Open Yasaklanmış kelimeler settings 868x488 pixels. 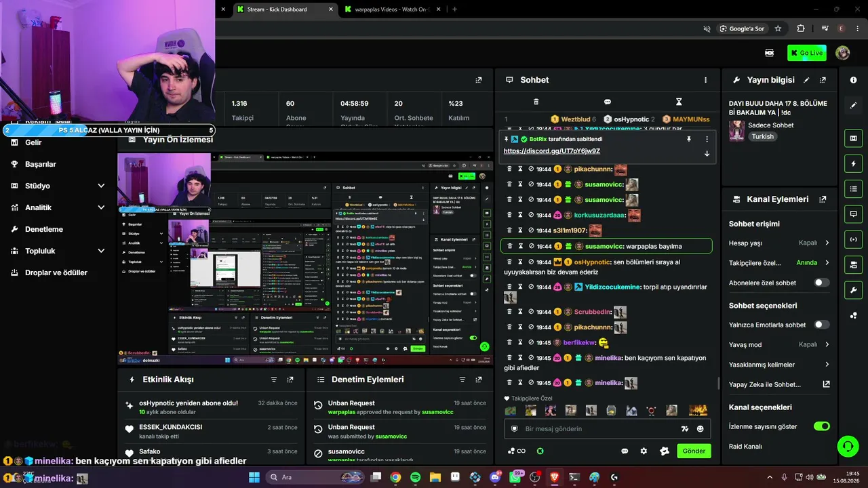point(779,365)
